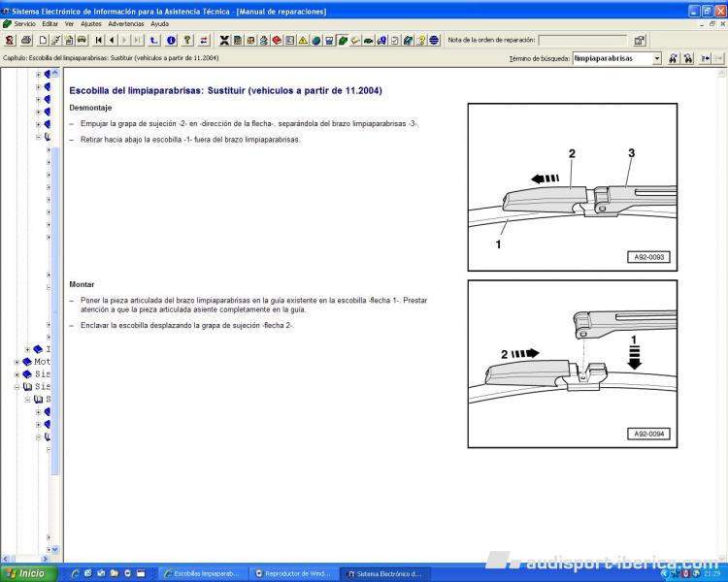Click 'Sistema Electrónico d...' taskbar button

pos(385,573)
